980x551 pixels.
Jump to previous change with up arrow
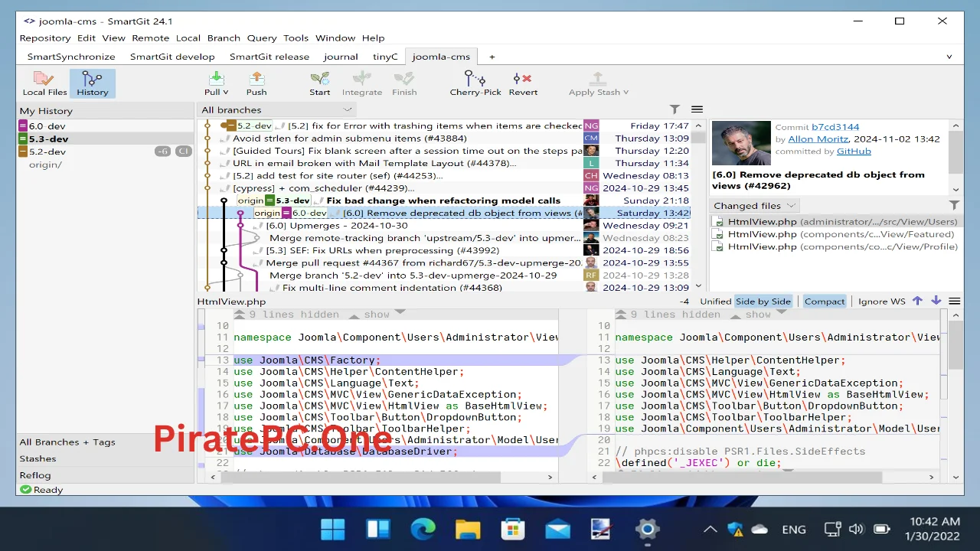(917, 301)
